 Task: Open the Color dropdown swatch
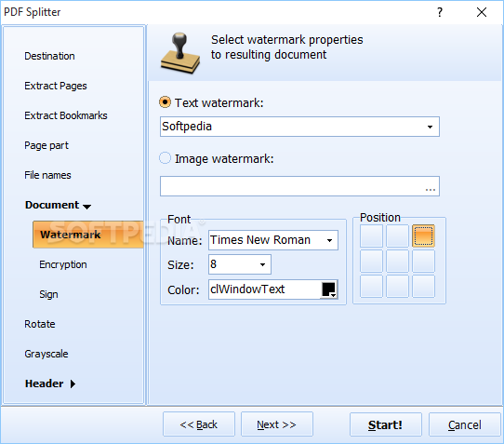(x=329, y=289)
